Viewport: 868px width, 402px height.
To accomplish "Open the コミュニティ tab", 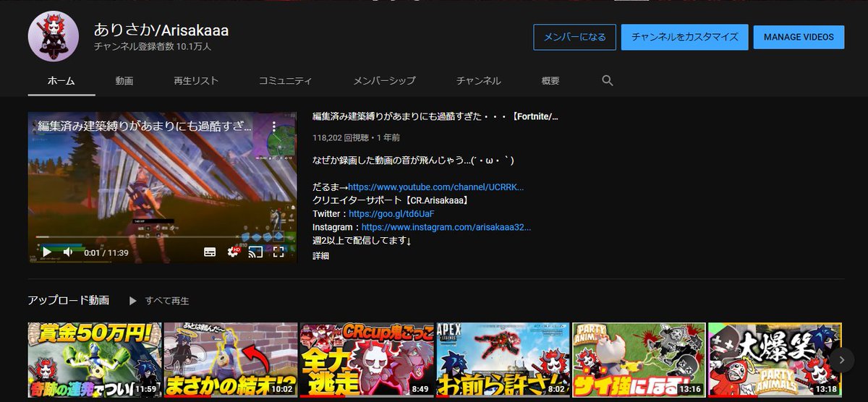I will click(x=286, y=81).
